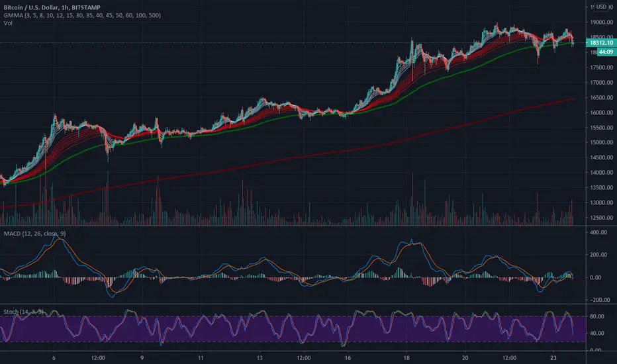
Task: Click the 14000.00 price axis label
Action: (x=601, y=172)
